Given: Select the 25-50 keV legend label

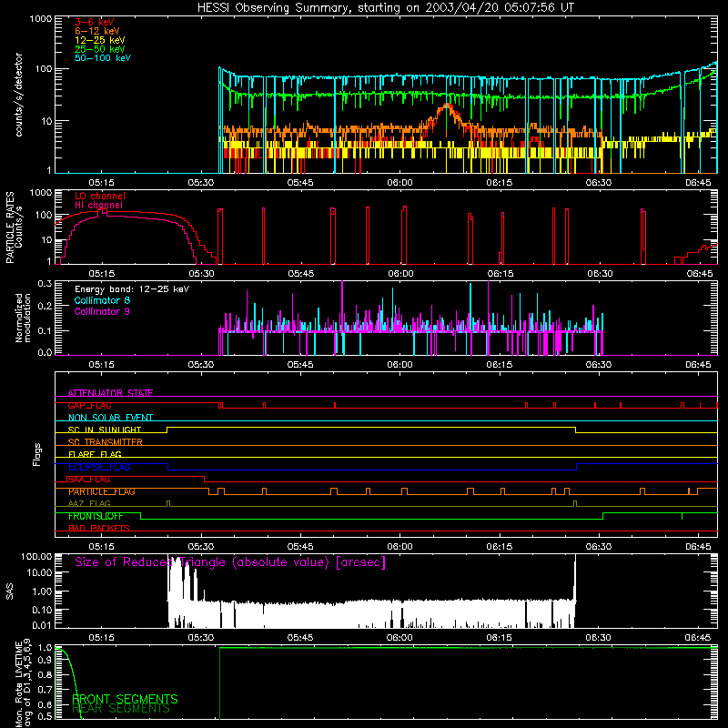Looking at the screenshot, I should point(100,49).
